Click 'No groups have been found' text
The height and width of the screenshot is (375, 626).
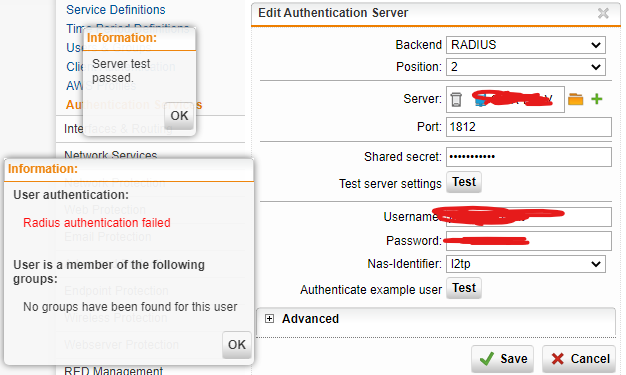click(x=130, y=307)
